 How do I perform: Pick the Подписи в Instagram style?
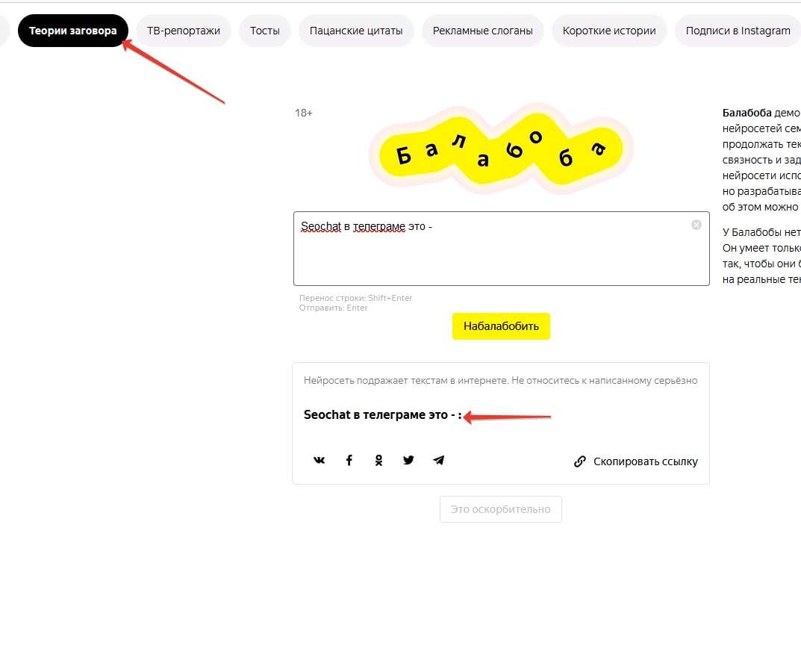[738, 31]
